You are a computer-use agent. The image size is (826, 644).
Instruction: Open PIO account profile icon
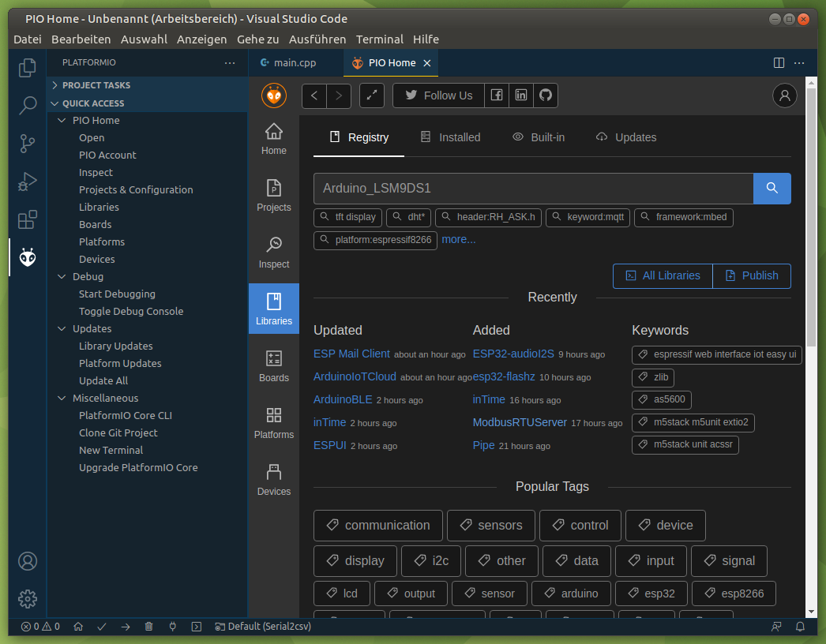tap(784, 95)
